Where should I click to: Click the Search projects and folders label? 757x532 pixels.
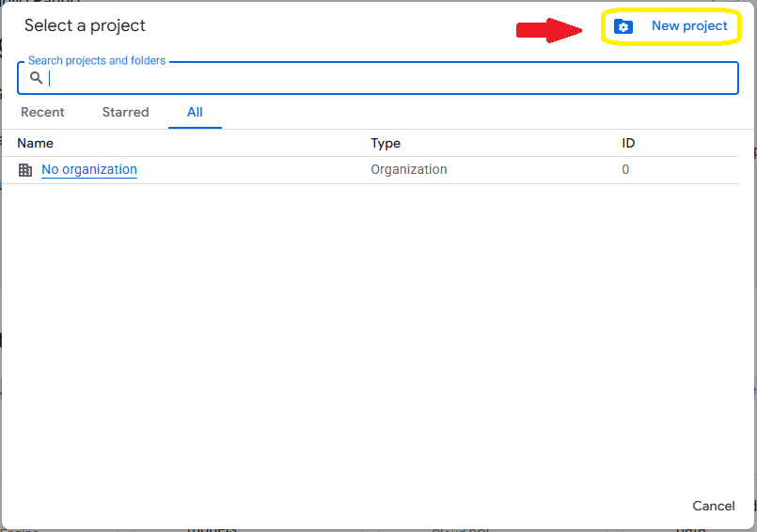(x=97, y=60)
